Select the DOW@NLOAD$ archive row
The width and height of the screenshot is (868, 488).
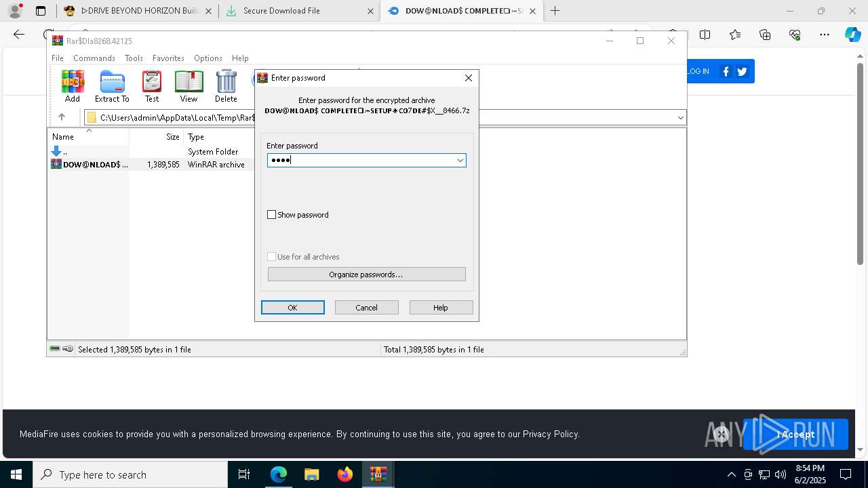(x=151, y=164)
